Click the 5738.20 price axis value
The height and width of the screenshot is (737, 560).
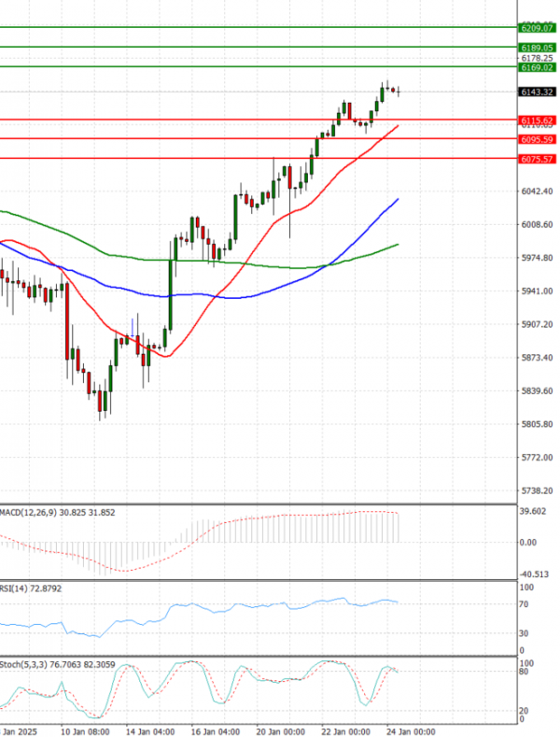coord(537,490)
